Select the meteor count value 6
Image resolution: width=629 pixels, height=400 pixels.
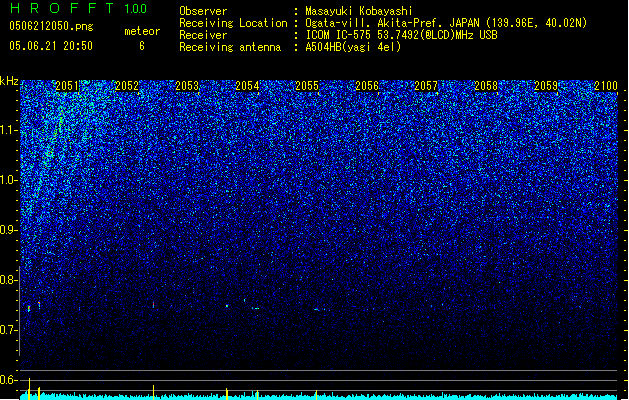pos(142,46)
